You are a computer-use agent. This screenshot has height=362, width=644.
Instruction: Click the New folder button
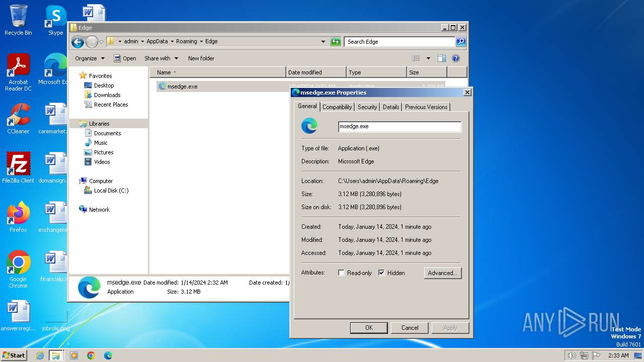coord(201,58)
